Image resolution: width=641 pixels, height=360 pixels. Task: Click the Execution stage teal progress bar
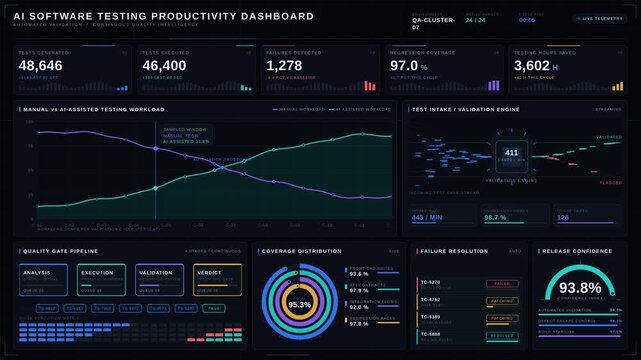tap(101, 285)
